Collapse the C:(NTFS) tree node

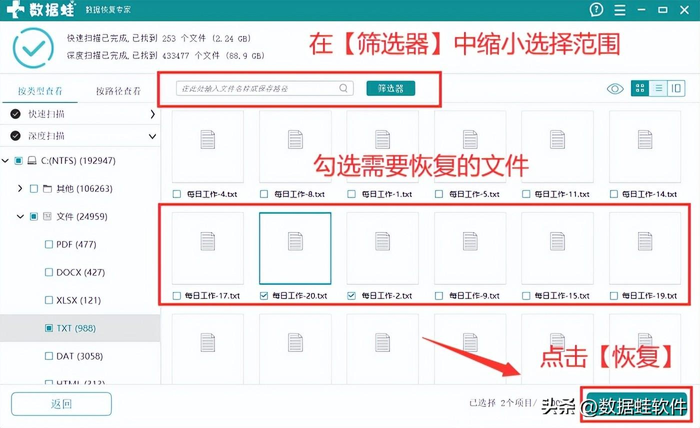5,161
